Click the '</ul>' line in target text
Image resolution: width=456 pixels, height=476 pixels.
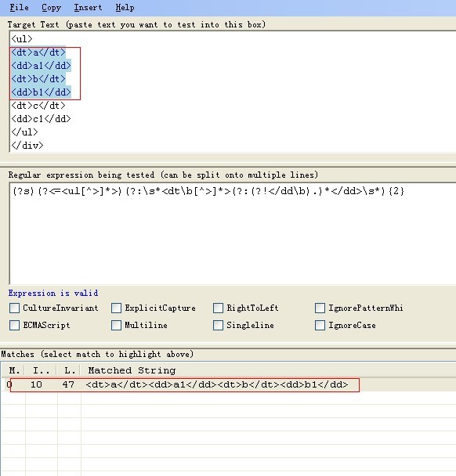coord(24,132)
